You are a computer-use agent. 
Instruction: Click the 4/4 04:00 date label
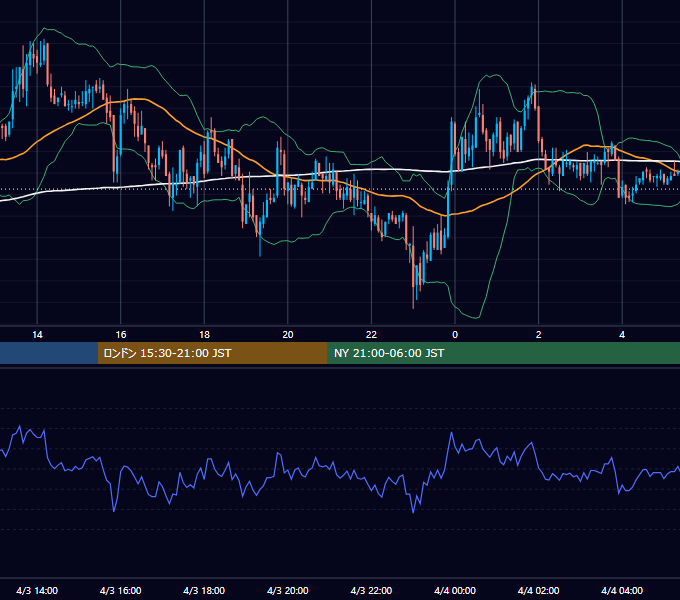pos(622,590)
